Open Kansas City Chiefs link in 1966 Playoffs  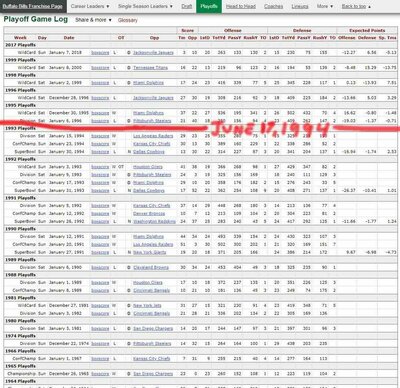pos(152,359)
